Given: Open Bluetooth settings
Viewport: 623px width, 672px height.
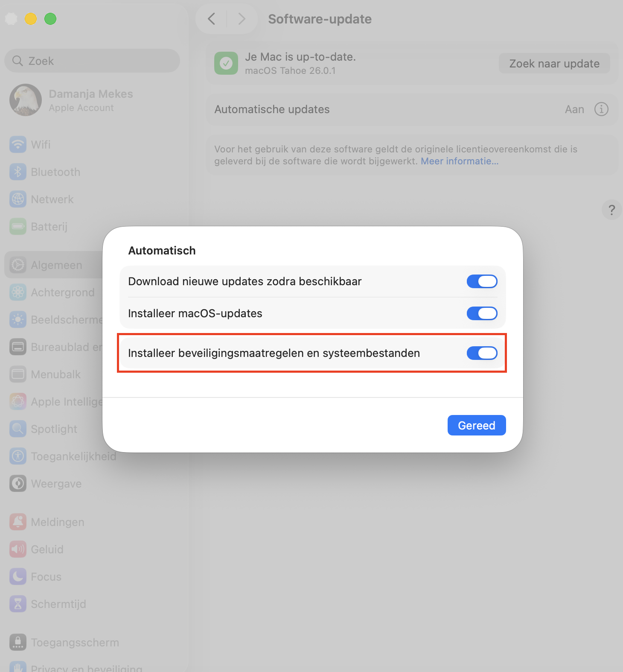Looking at the screenshot, I should (x=55, y=172).
